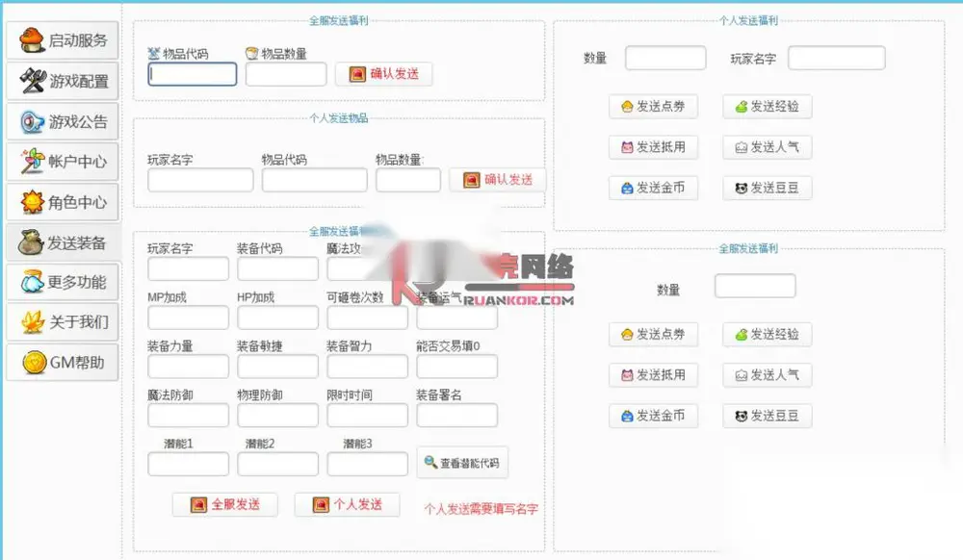Open 查看潜能代码 magnifier lookup

(462, 463)
